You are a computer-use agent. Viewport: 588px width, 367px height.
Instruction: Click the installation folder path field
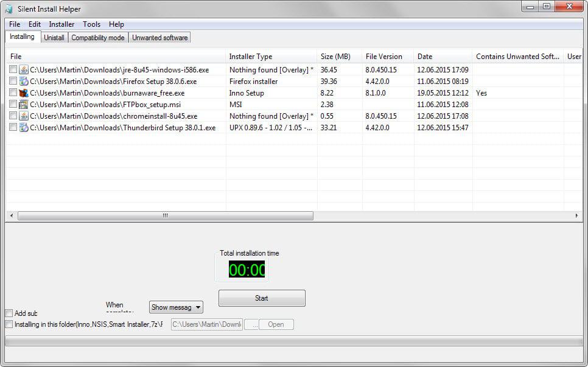coord(207,324)
